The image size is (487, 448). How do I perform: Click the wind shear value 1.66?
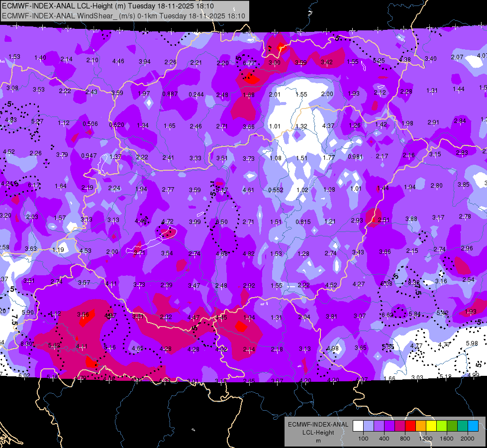click(x=390, y=378)
